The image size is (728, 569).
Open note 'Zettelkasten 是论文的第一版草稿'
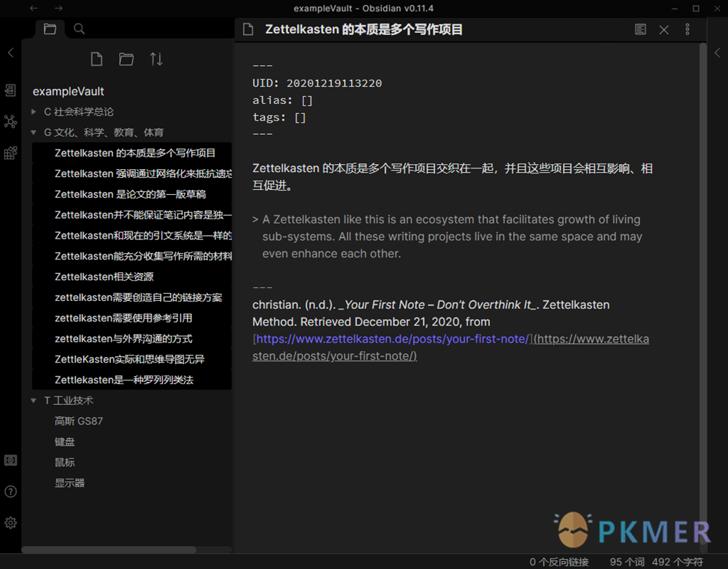(x=131, y=194)
